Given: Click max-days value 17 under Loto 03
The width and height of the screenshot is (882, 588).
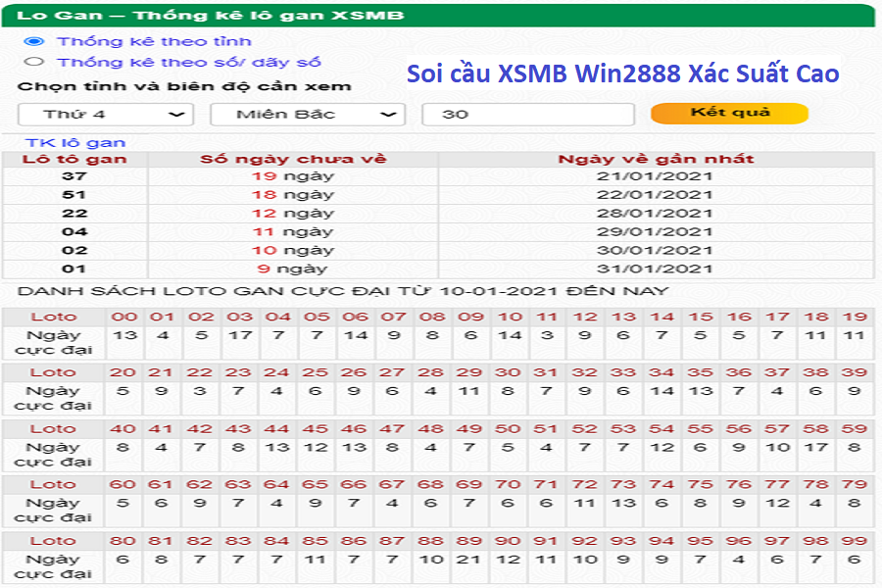Looking at the screenshot, I should coord(240,335).
